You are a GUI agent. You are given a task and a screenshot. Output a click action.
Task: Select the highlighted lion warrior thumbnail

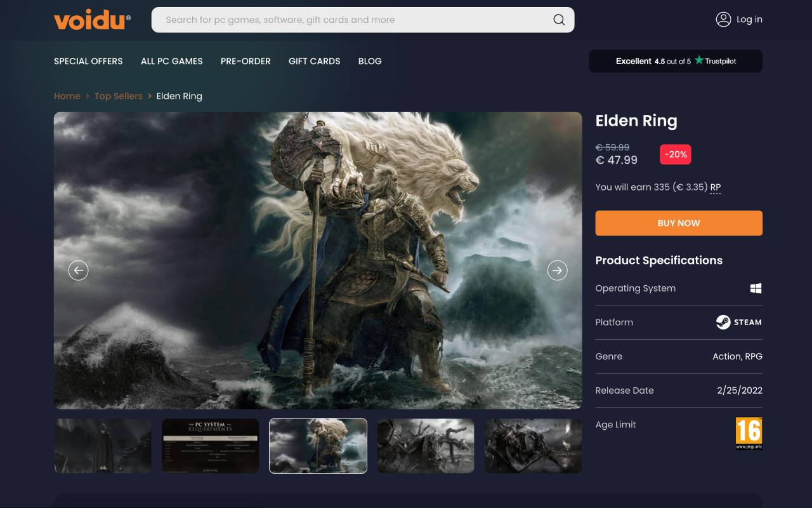coord(318,446)
